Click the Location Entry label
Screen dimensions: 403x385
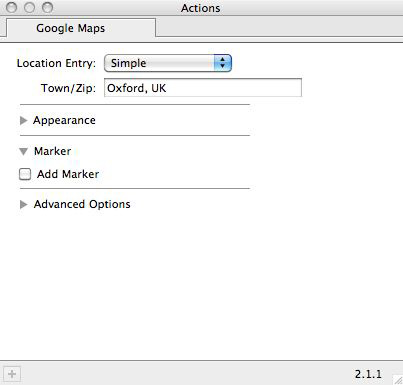56,63
